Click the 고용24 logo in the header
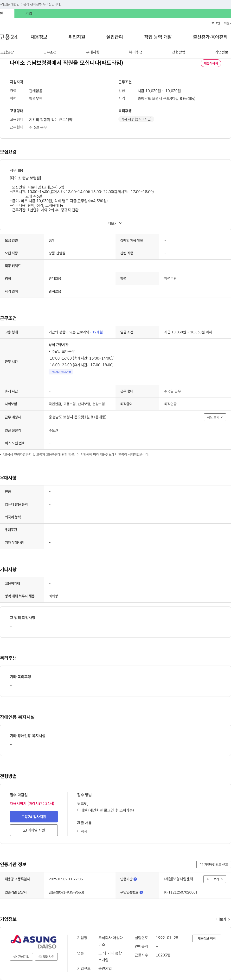Screen dimensions: 231x980 pyautogui.click(x=9, y=37)
